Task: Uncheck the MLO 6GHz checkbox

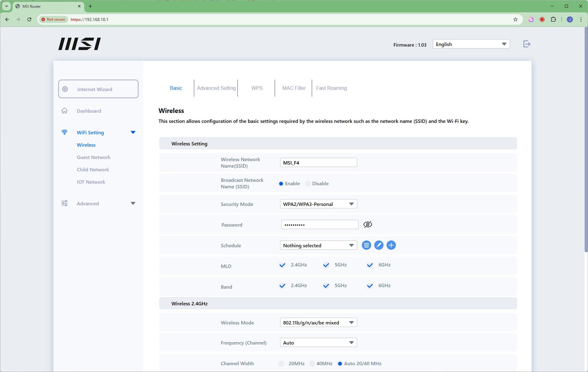Action: pyautogui.click(x=370, y=265)
